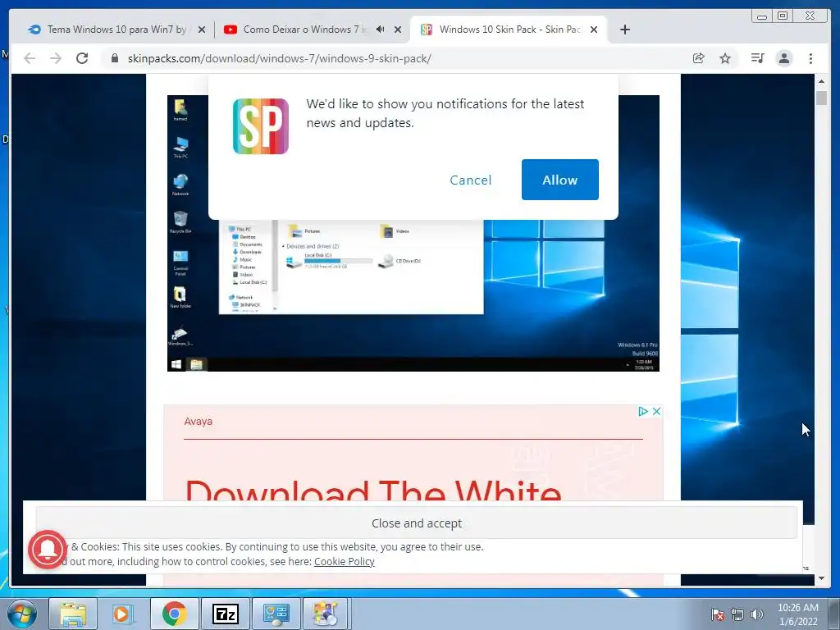840x630 pixels.
Task: Open Action Center flag in tray
Action: point(718,614)
